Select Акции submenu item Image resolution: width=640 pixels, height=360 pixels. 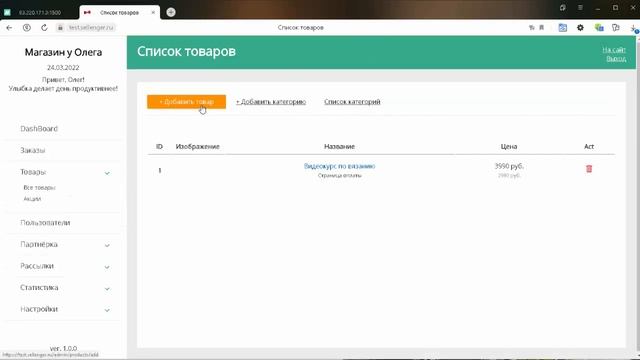tap(32, 199)
